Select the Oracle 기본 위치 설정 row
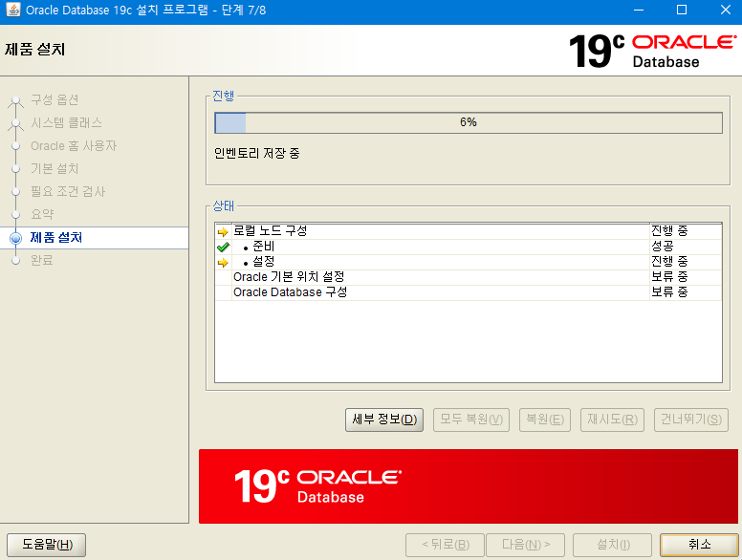Image resolution: width=742 pixels, height=560 pixels. tap(468, 277)
